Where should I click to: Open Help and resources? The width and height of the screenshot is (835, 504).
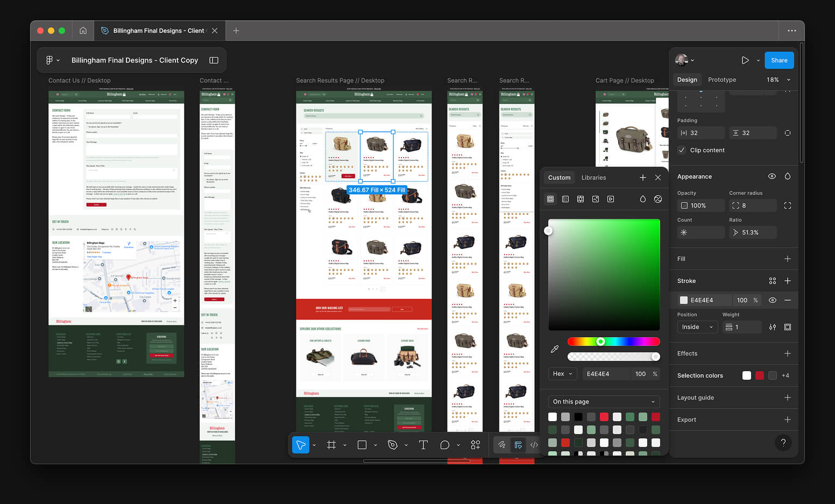pos(783,443)
